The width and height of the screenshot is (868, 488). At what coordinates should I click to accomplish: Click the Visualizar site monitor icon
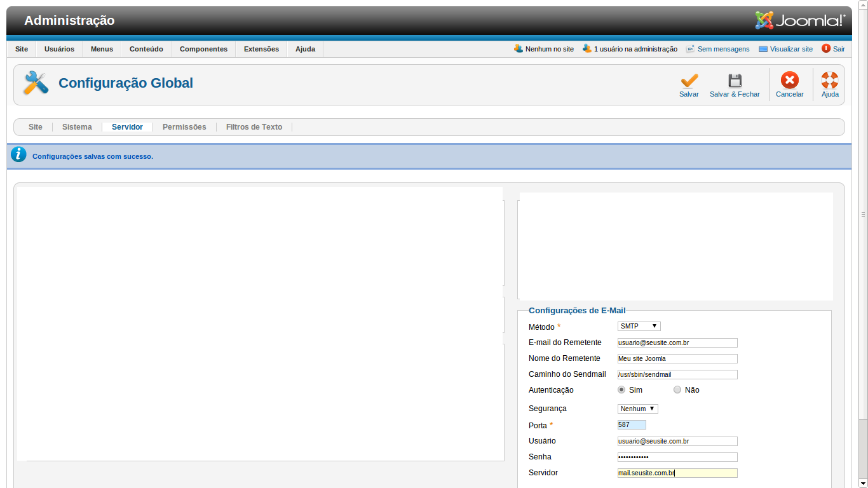[763, 49]
